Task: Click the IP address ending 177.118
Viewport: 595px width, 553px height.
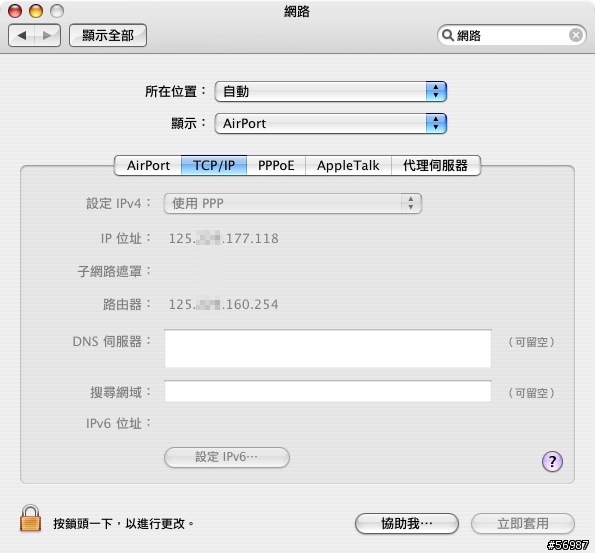Action: tap(224, 238)
